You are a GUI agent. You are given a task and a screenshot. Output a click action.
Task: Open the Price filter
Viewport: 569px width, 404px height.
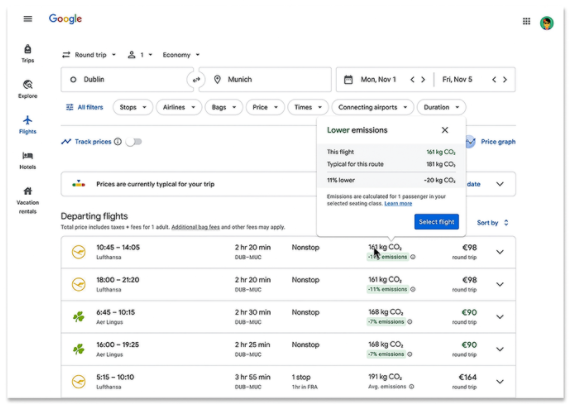[265, 107]
